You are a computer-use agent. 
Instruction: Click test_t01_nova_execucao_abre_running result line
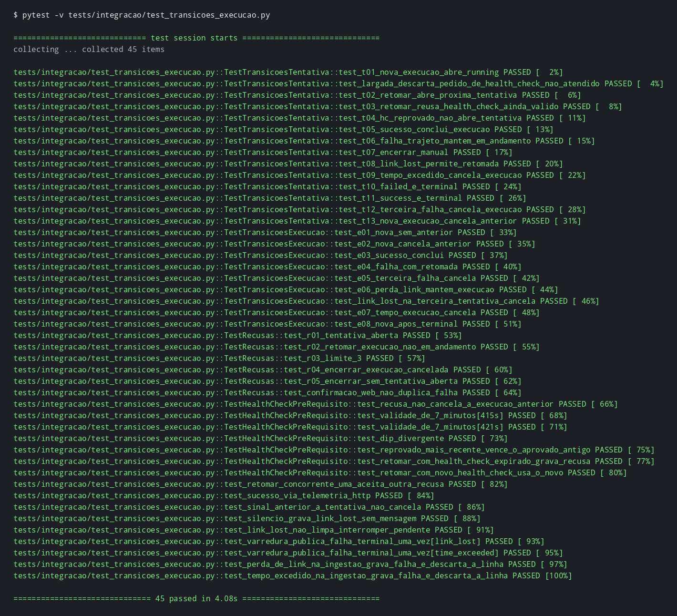coord(288,72)
